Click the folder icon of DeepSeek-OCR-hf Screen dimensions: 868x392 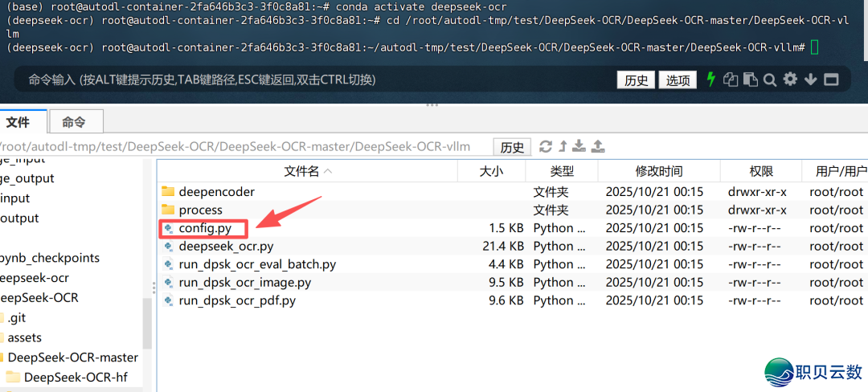pyautogui.click(x=14, y=377)
